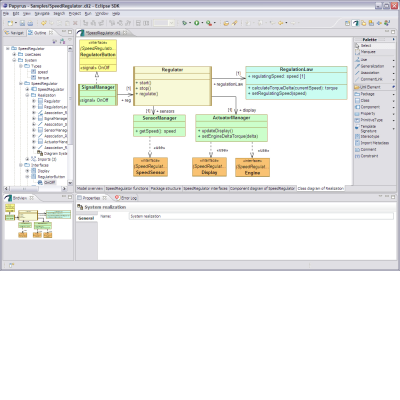
Task: Click the Papyrus perspective icon in top-right toolbar
Action: tap(355, 23)
